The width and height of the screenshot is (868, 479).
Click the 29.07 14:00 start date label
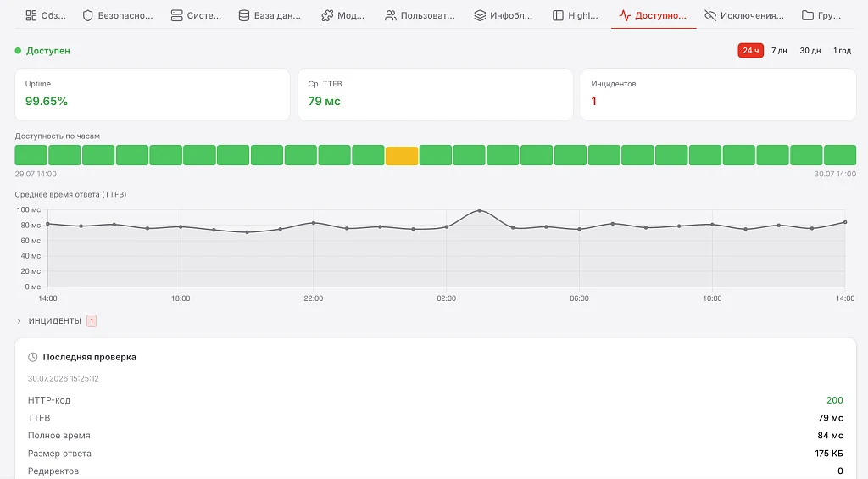[x=36, y=174]
